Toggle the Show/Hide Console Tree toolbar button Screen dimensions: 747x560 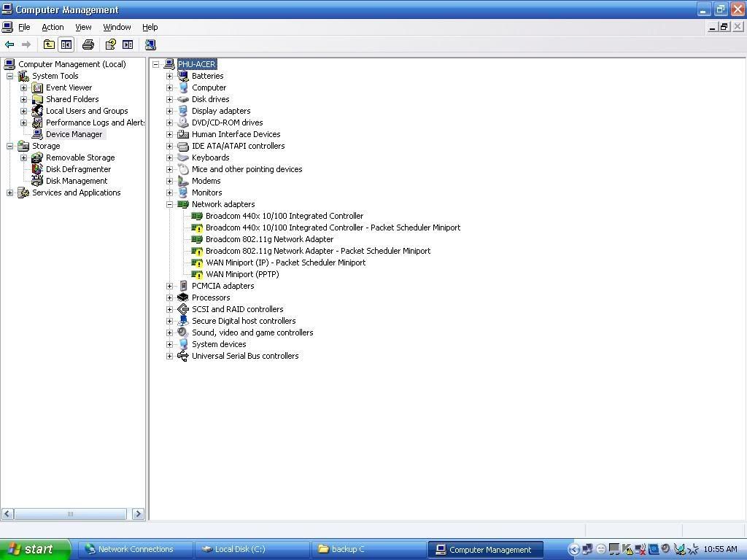pos(66,44)
